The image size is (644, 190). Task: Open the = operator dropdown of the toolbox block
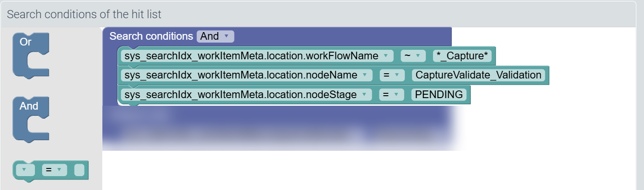pyautogui.click(x=55, y=169)
